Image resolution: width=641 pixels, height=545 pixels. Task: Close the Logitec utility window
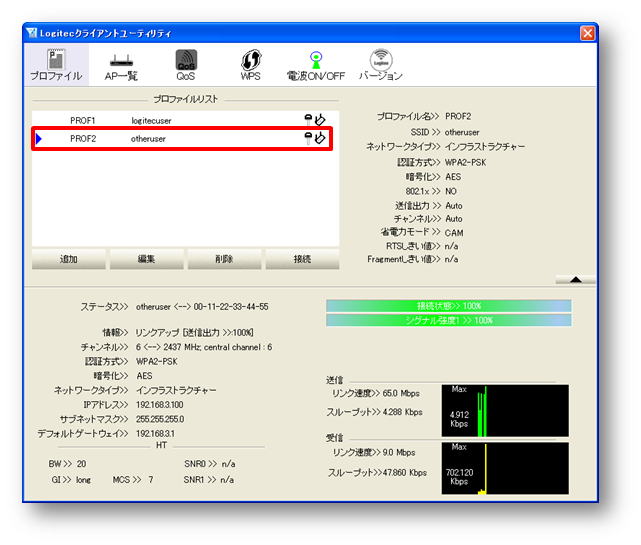587,33
